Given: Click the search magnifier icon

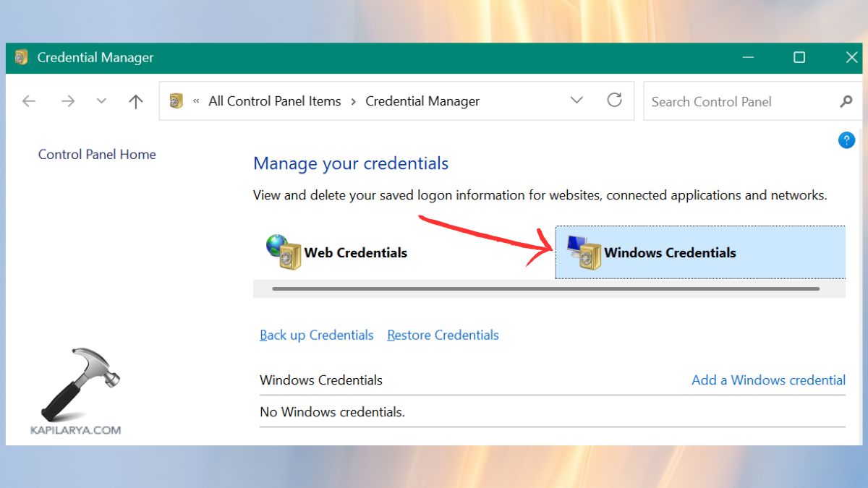Looking at the screenshot, I should coord(846,101).
